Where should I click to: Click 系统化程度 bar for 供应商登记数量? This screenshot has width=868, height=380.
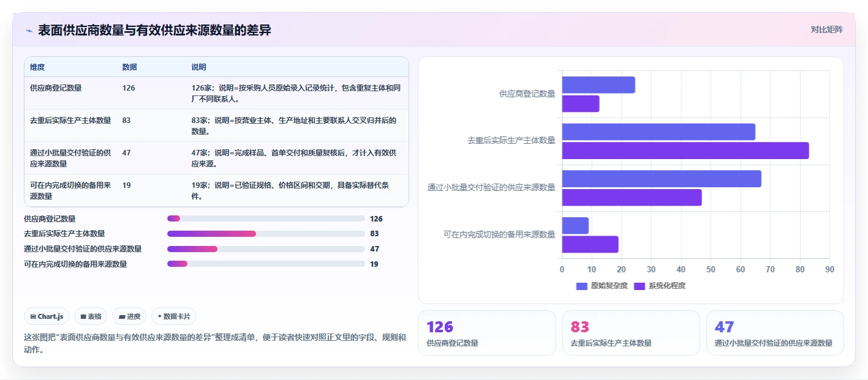[581, 104]
